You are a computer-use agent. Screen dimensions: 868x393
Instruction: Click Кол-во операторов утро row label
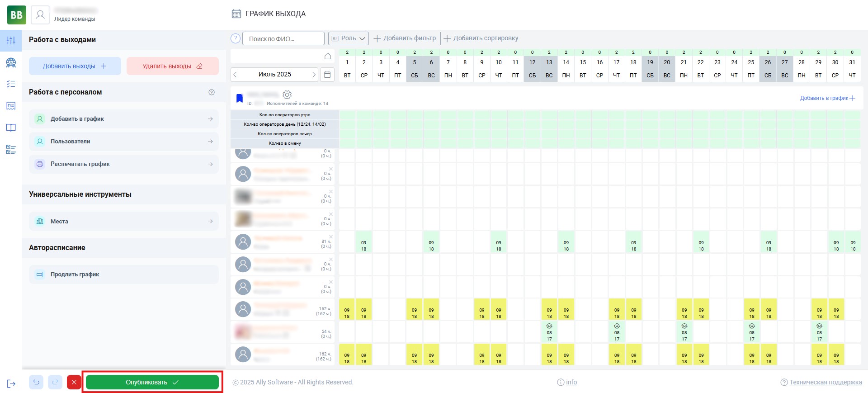point(285,115)
